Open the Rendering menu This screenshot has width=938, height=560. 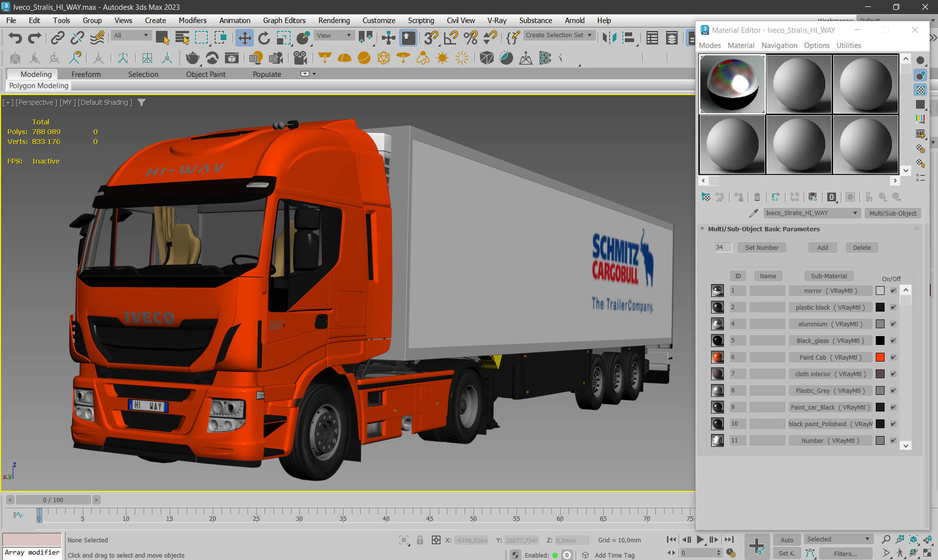pos(334,20)
